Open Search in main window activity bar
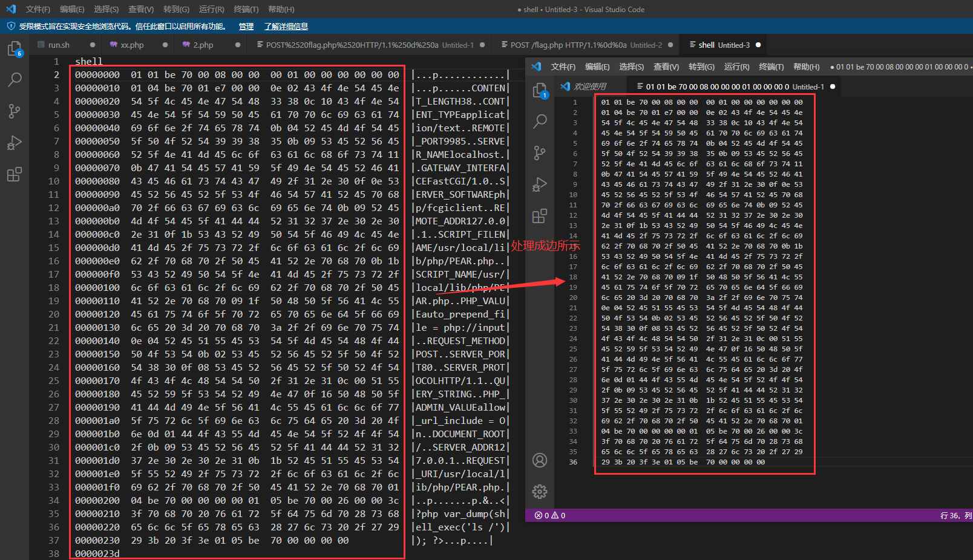 pos(15,79)
